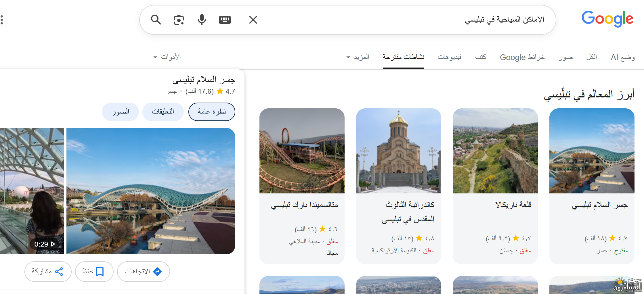This screenshot has height=294, width=644.
Task: Expand the الأدوات tools dropdown
Action: point(167,57)
